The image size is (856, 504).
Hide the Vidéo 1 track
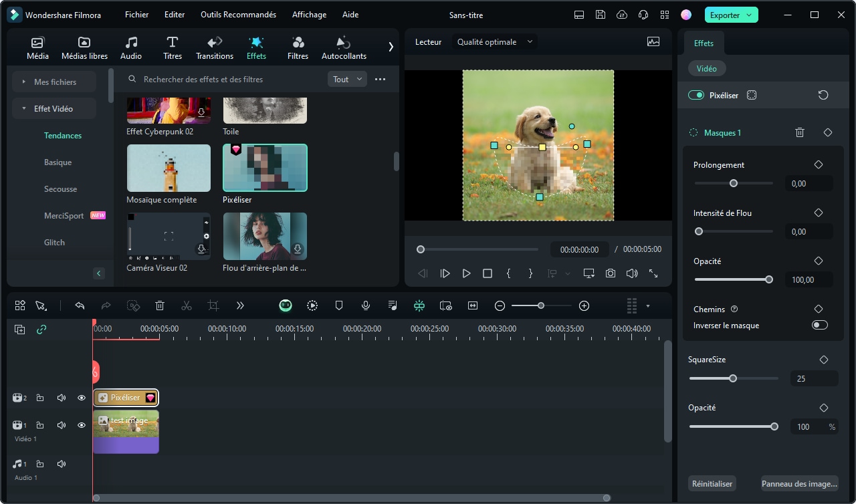[82, 425]
